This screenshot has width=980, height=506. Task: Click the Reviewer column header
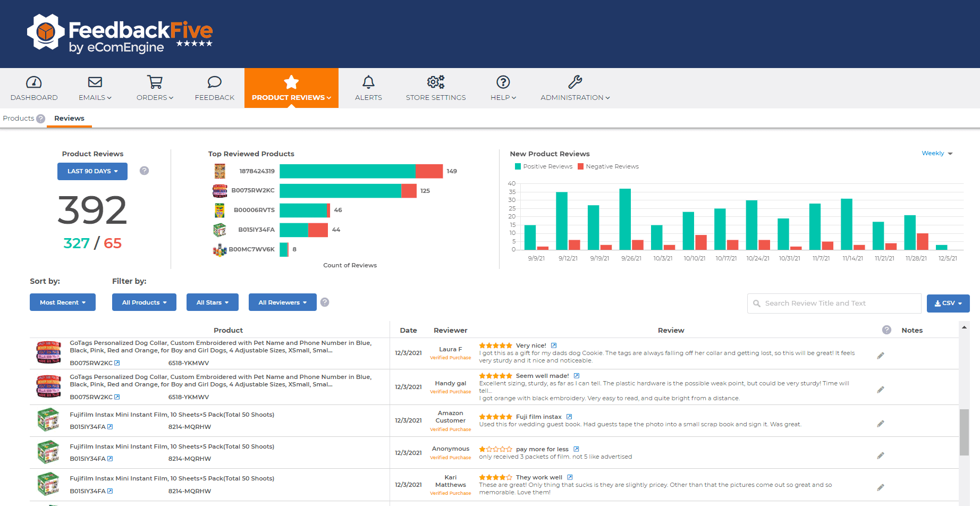451,330
